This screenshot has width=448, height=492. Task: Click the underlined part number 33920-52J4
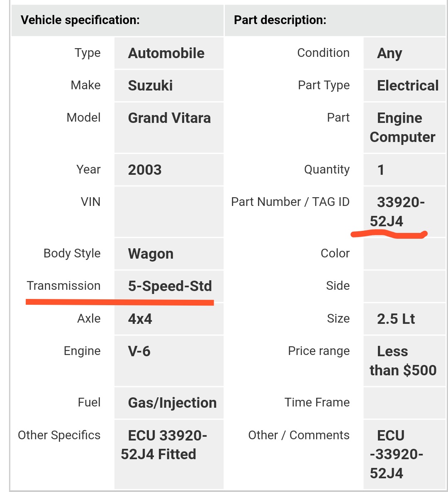(397, 212)
